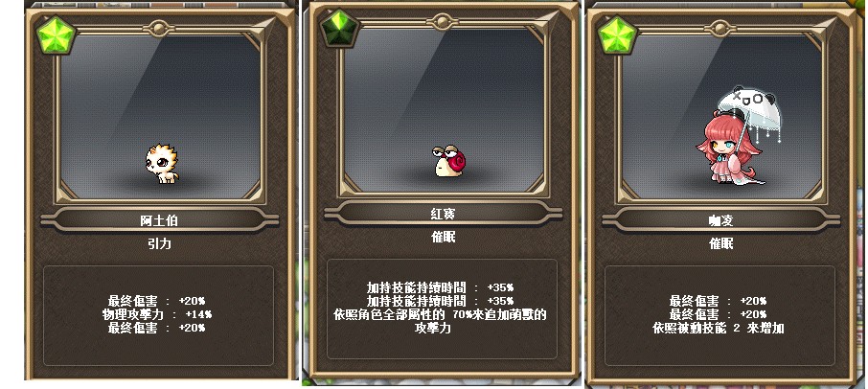Click 依照被動技能 2 來增加 stat line
The height and width of the screenshot is (389, 868).
coord(718,328)
